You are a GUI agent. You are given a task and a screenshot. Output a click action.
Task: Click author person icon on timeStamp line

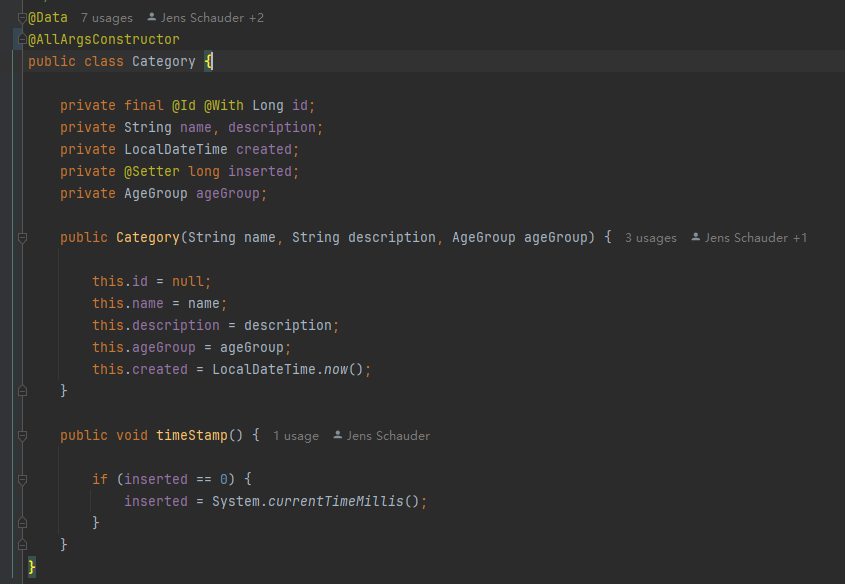(x=338, y=435)
